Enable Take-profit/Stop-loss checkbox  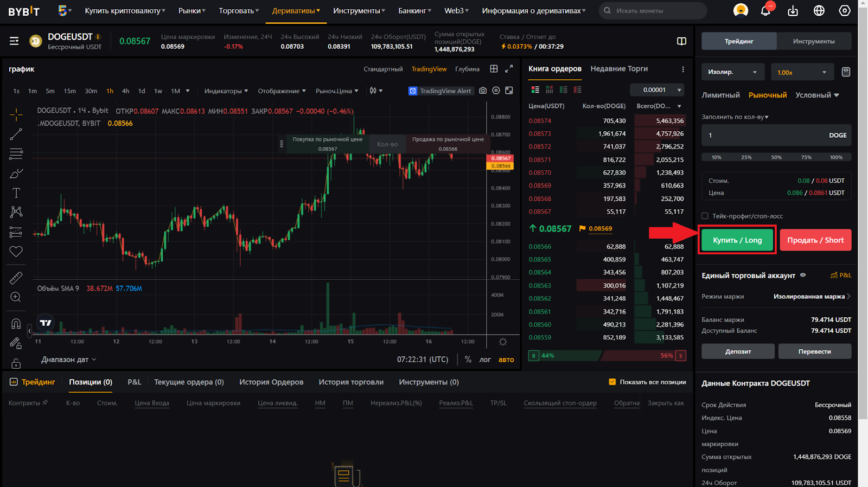click(x=705, y=216)
